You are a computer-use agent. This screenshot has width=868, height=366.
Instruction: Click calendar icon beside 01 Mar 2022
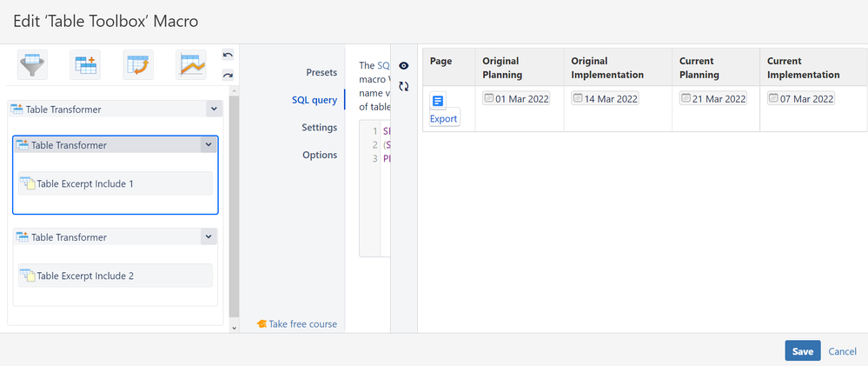tap(489, 98)
